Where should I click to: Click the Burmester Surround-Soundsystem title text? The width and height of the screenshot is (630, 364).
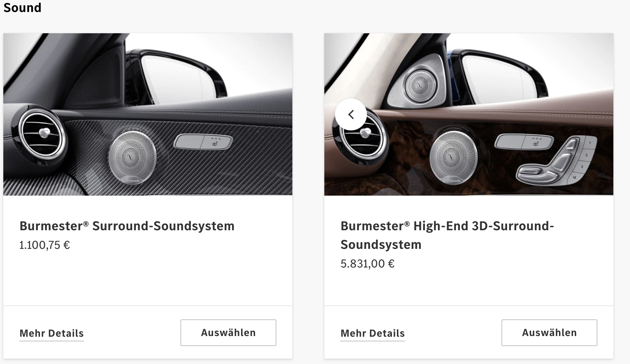[x=127, y=226]
